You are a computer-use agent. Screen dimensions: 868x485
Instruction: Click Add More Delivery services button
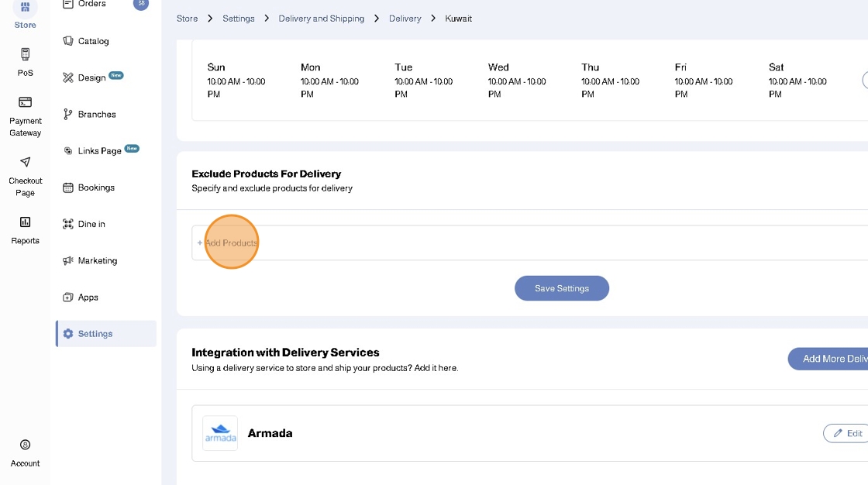click(x=829, y=359)
